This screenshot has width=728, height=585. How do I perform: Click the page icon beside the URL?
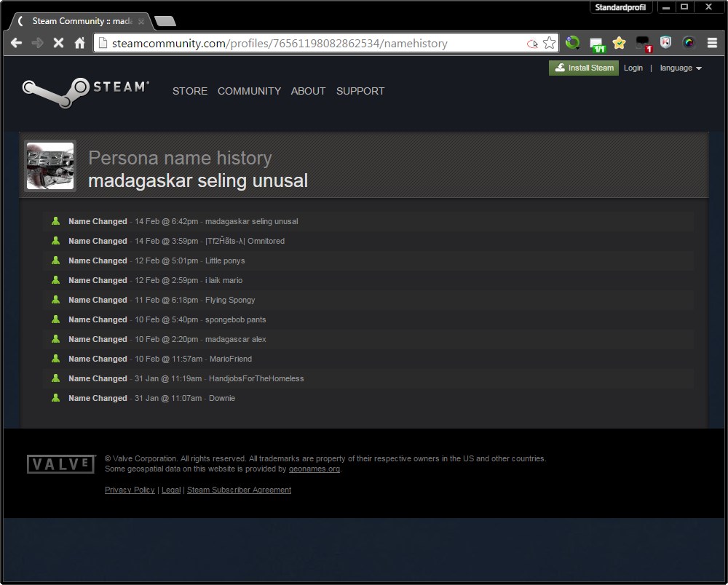coord(103,43)
